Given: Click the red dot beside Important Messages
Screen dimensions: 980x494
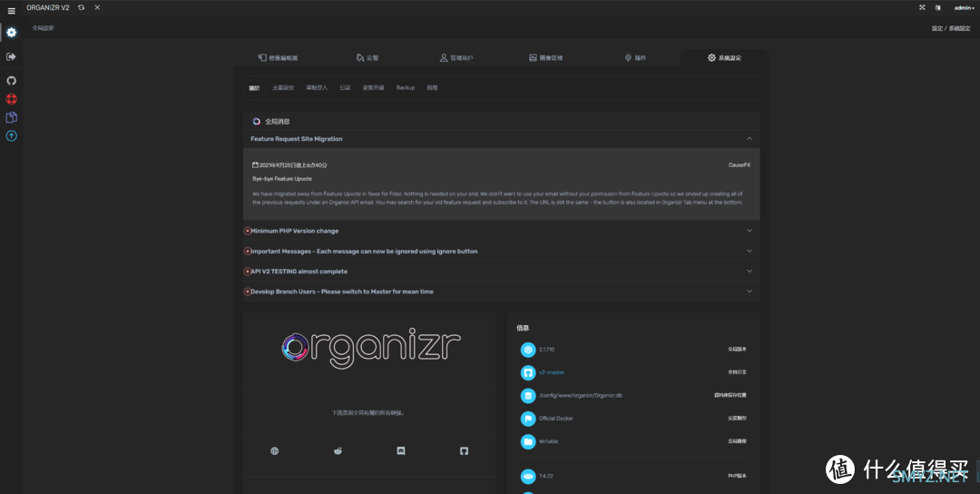Looking at the screenshot, I should pos(248,252).
